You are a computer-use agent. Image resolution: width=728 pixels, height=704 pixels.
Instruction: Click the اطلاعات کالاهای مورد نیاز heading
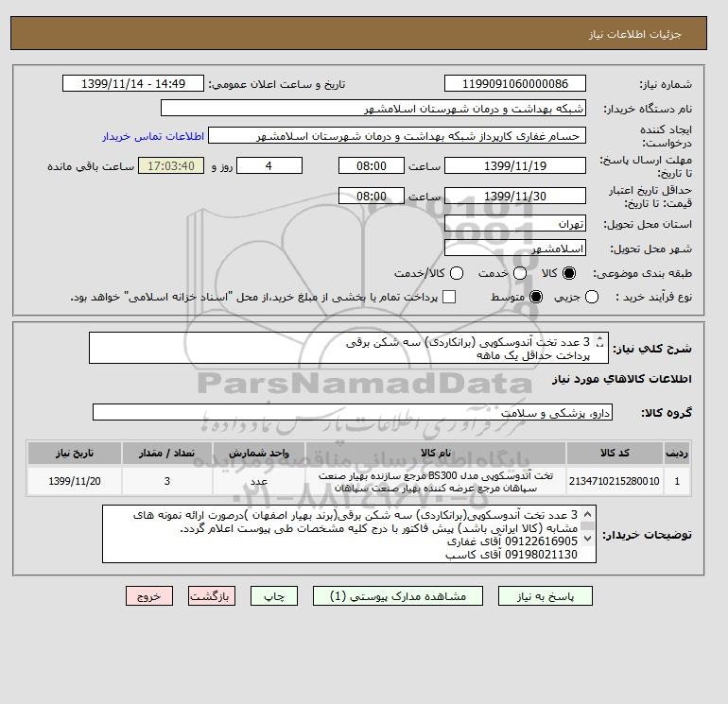tap(622, 379)
